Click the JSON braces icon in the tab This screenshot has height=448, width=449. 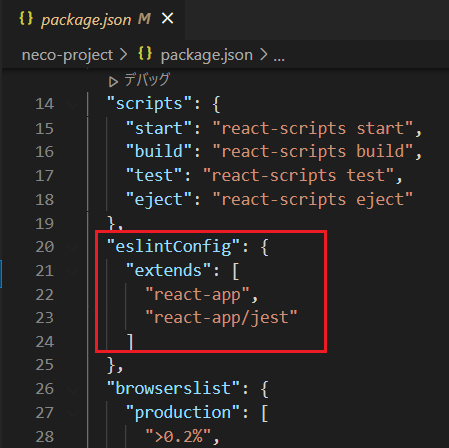(x=26, y=18)
